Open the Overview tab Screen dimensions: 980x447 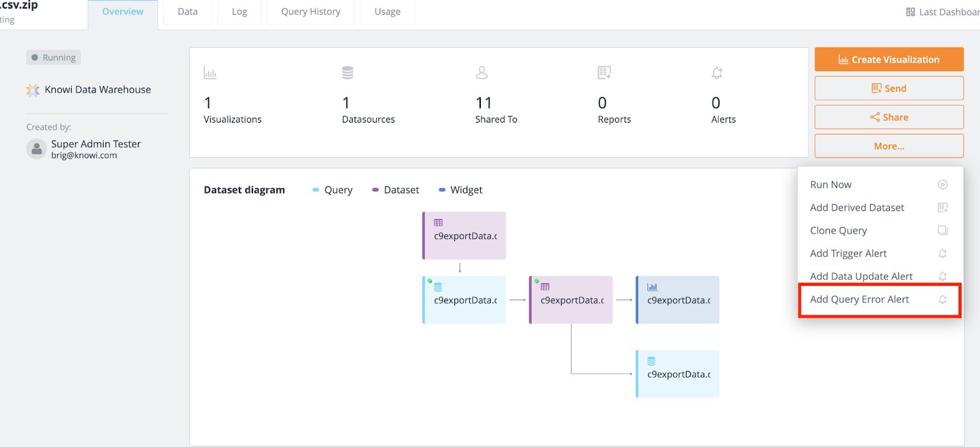123,12
